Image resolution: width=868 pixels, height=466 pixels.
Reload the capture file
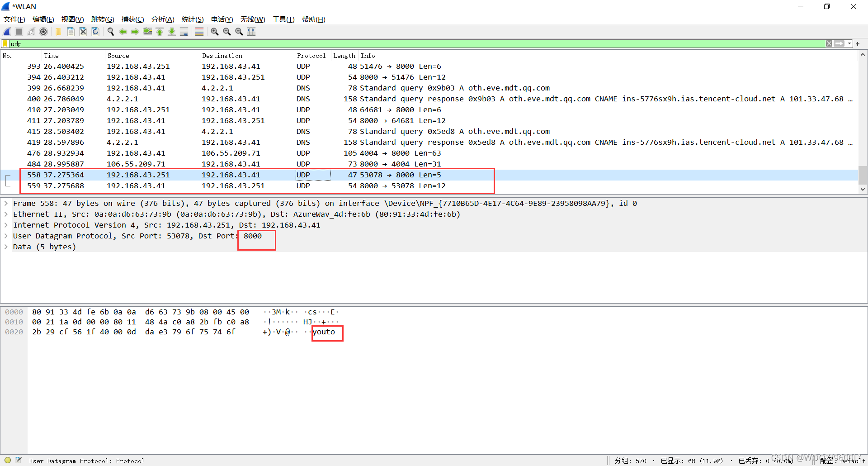(95, 32)
